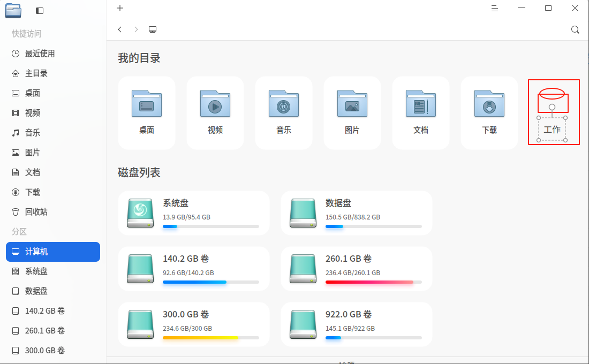Select 260.1 GB 卷 in sidebar

53,331
